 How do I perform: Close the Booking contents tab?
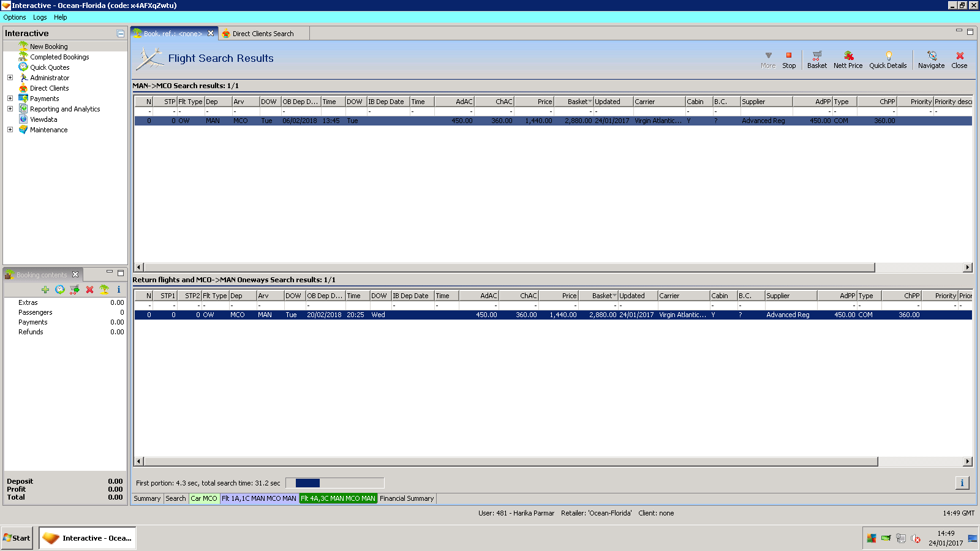coord(75,275)
